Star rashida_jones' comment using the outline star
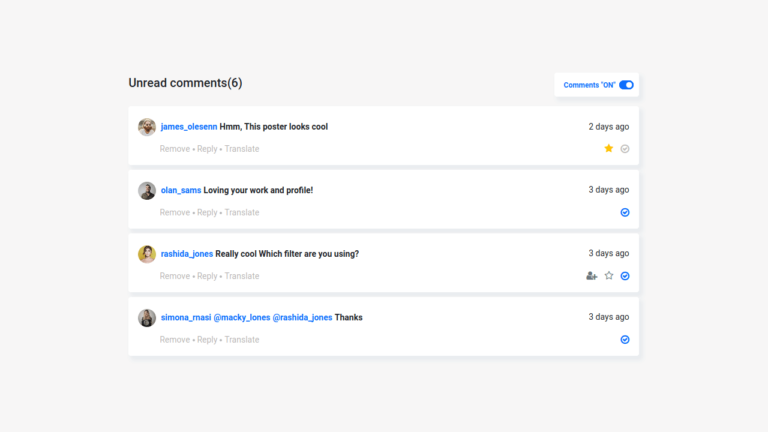This screenshot has width=768, height=432. [609, 276]
